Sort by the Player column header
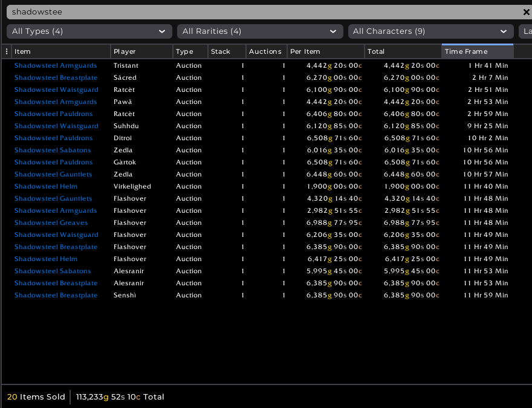This screenshot has width=532, height=408. [141, 51]
